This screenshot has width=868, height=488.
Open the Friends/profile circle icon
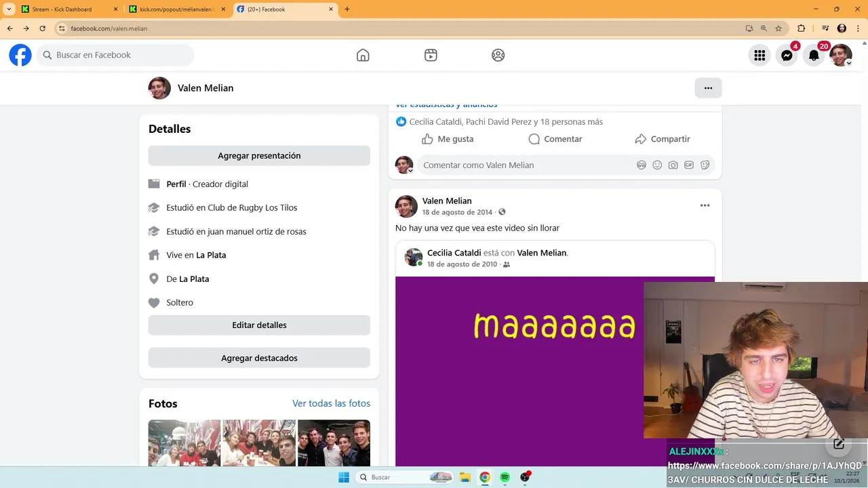[x=498, y=55]
